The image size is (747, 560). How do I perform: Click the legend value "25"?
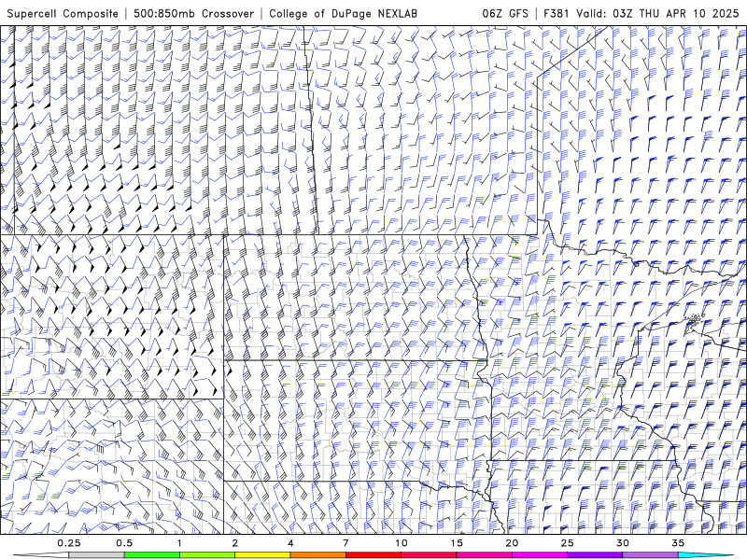coord(568,543)
